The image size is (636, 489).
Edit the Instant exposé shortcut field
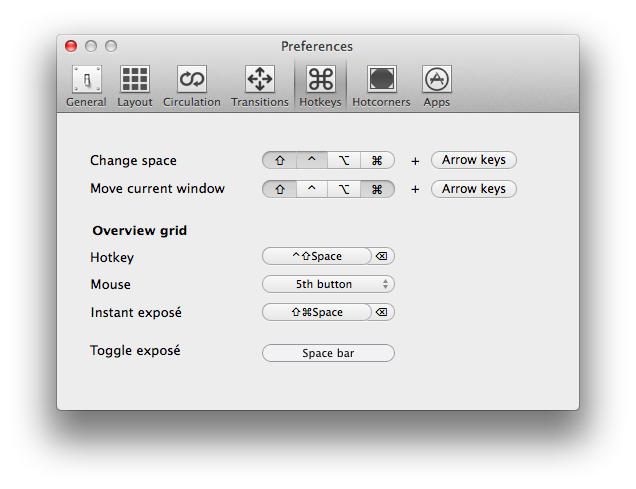pyautogui.click(x=316, y=313)
